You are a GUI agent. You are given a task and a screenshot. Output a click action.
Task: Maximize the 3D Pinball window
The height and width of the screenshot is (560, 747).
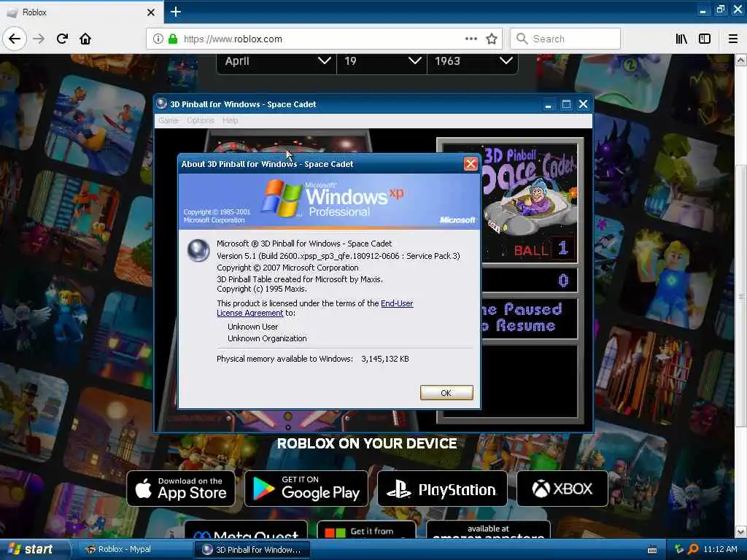[566, 104]
